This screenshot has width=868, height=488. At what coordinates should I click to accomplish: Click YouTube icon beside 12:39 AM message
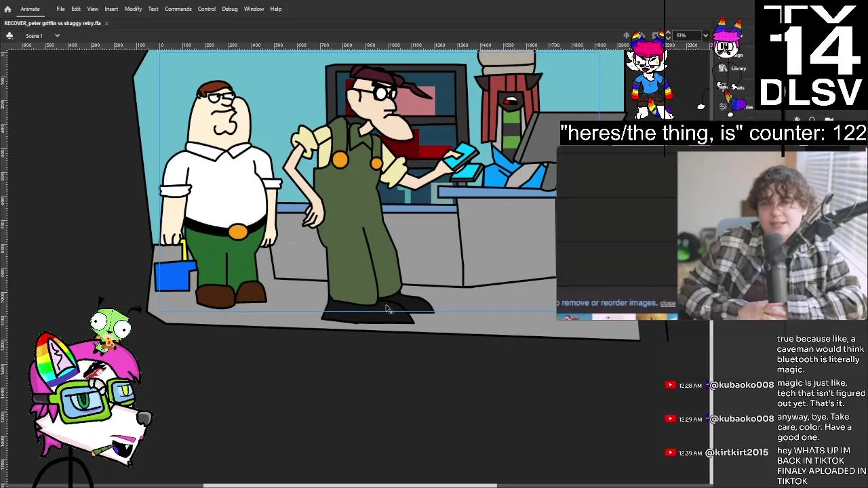(x=670, y=453)
